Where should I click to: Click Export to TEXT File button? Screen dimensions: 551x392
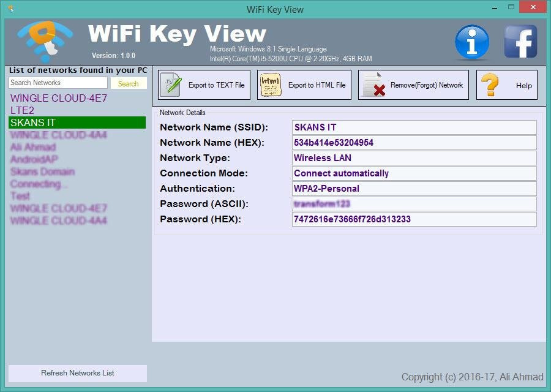pyautogui.click(x=204, y=85)
